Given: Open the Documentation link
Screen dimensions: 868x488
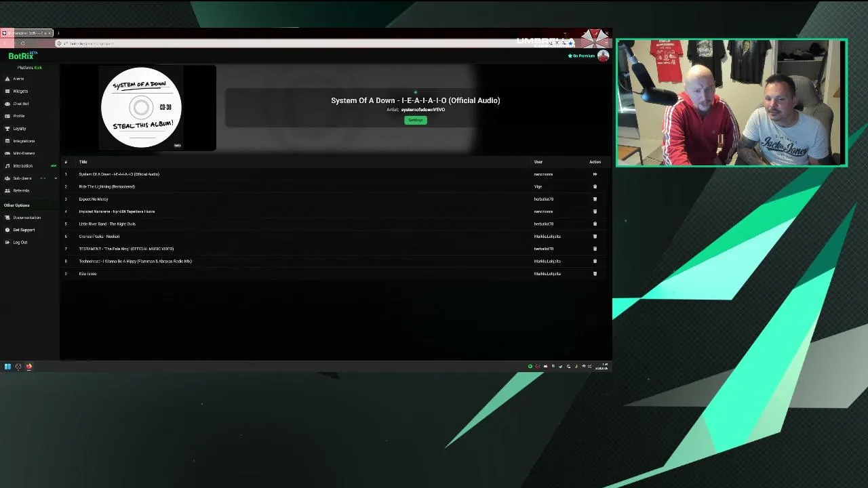Looking at the screenshot, I should (x=26, y=218).
